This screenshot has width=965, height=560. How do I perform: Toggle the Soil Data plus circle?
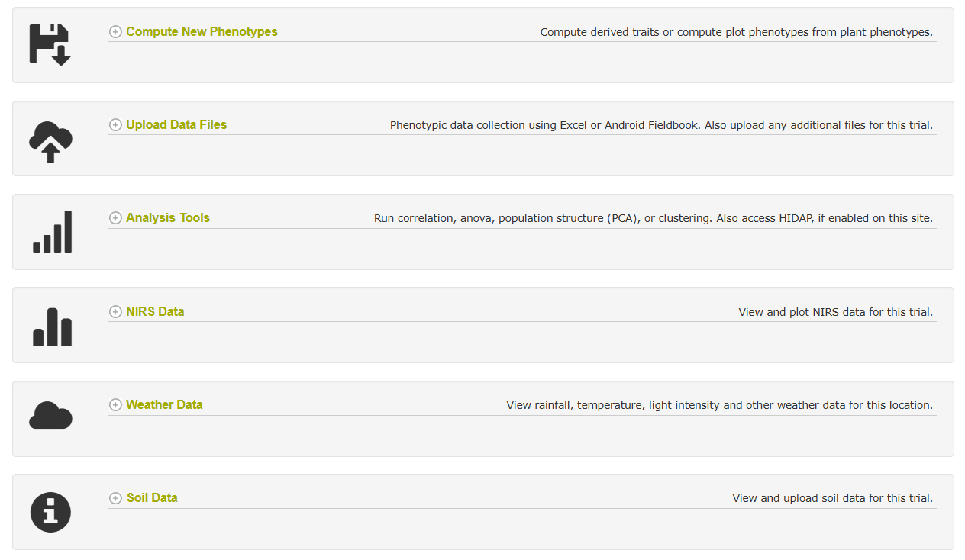[x=115, y=498]
